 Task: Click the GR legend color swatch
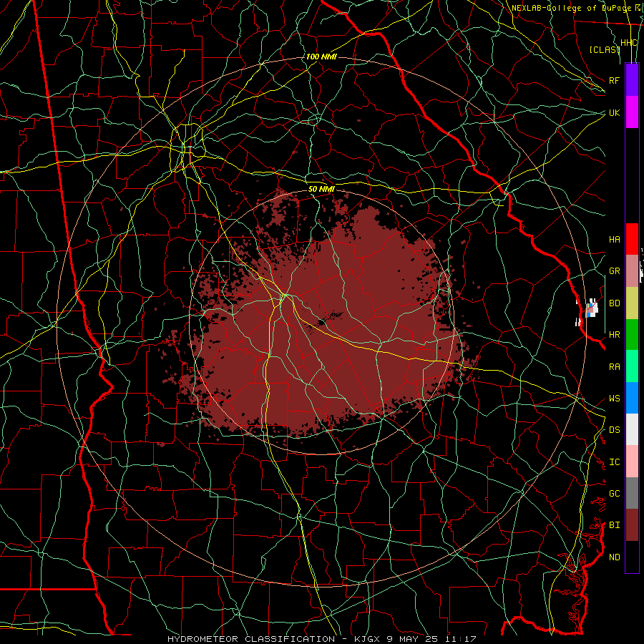[632, 270]
